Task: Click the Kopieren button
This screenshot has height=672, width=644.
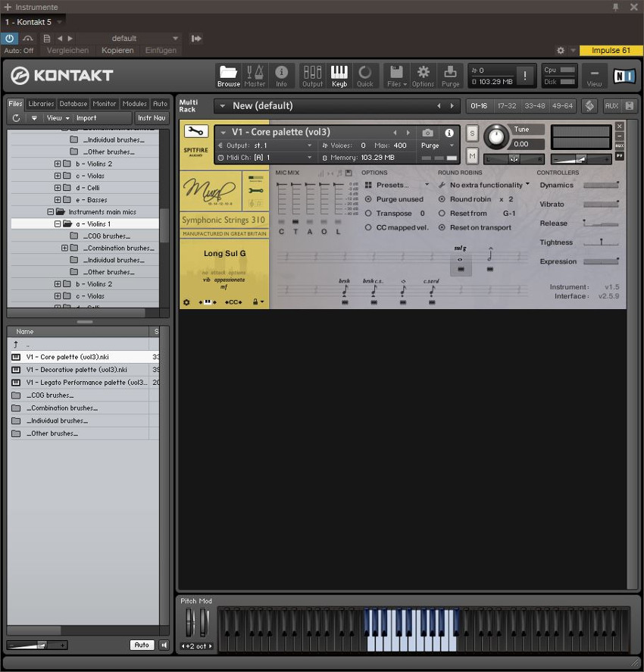Action: [117, 51]
